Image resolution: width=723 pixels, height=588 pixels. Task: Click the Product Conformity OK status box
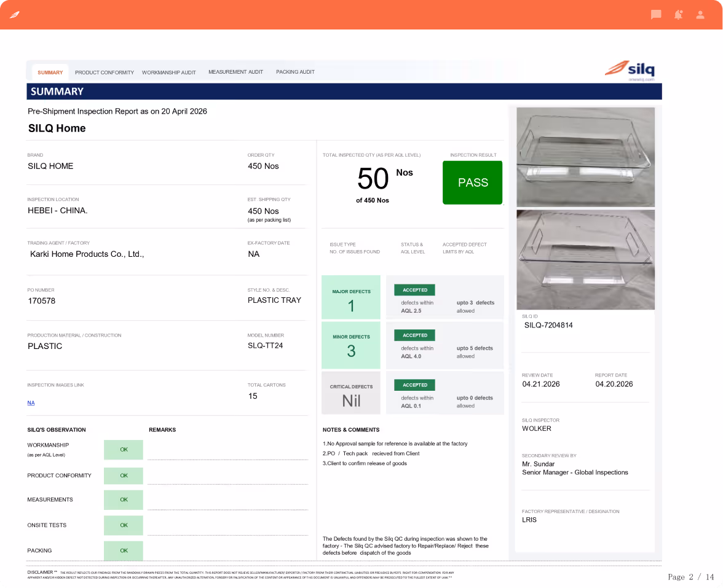point(124,476)
